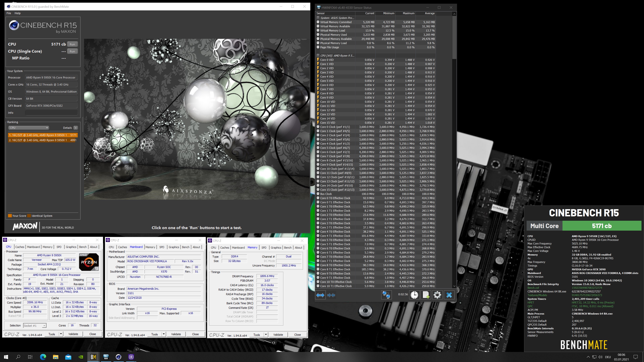This screenshot has width=644, height=362.
Task: Open CPU tab in CPU-Z Memory window
Action: [x=213, y=248]
